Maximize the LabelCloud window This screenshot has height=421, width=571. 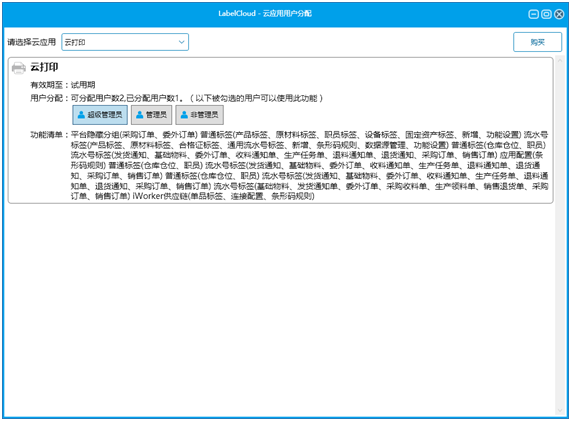click(546, 14)
